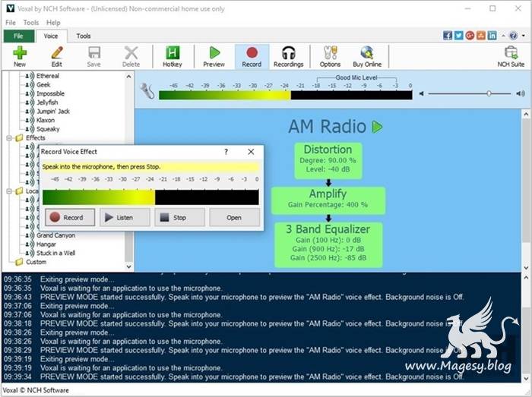
Task: Select the Hangar location
Action: [46, 244]
